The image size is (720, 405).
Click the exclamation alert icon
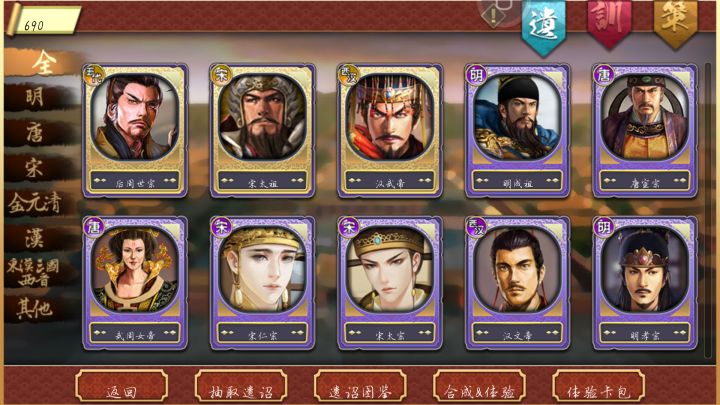494,16
